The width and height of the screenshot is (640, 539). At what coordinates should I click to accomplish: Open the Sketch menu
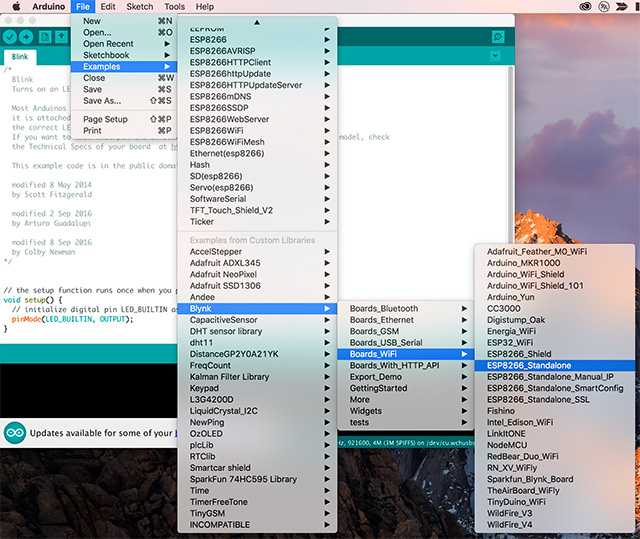[139, 7]
